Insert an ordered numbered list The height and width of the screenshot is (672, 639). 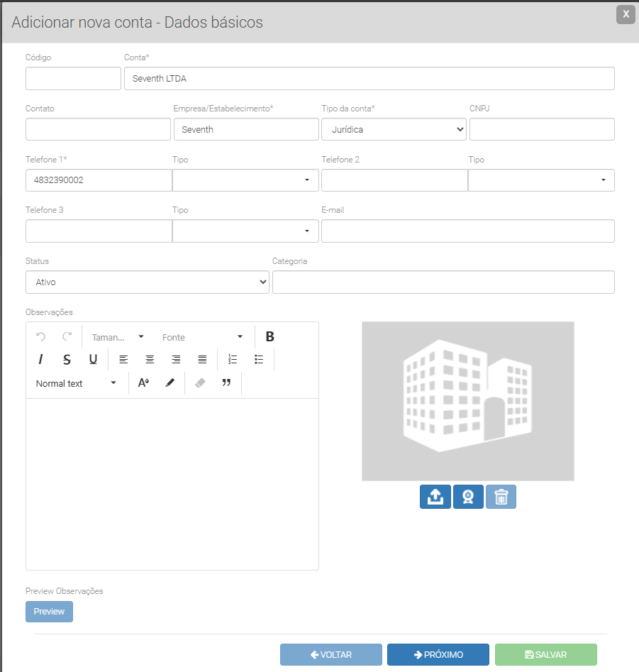(x=233, y=360)
